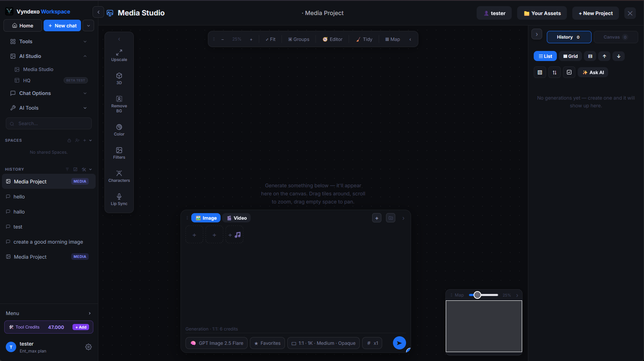Viewport: 644px width, 361px height.
Task: Collapse the AI Studio section
Action: pos(49,56)
